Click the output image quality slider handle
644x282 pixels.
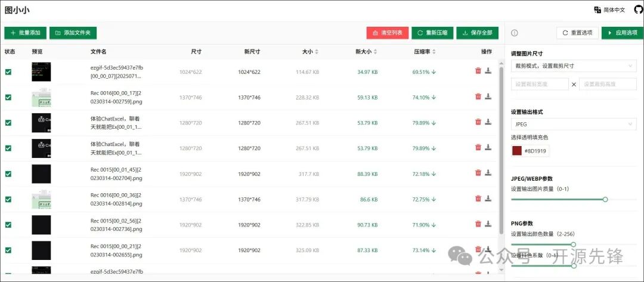[x=605, y=200]
